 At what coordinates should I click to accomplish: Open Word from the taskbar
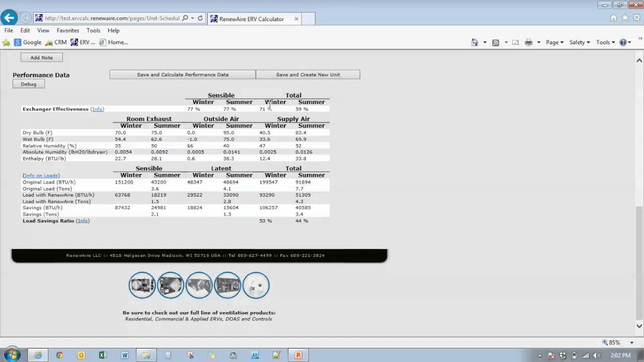pos(124,355)
